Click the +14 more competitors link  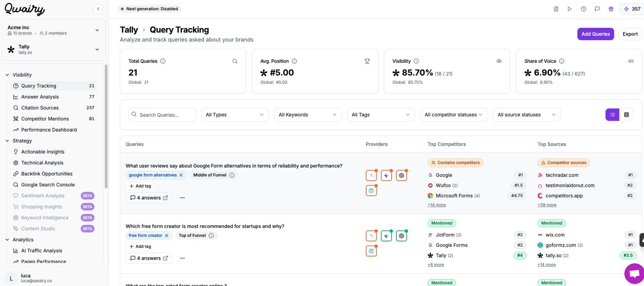437,205
